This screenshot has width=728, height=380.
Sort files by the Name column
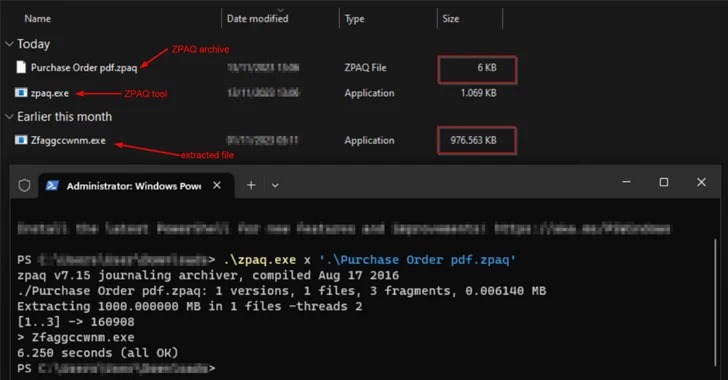[x=38, y=19]
